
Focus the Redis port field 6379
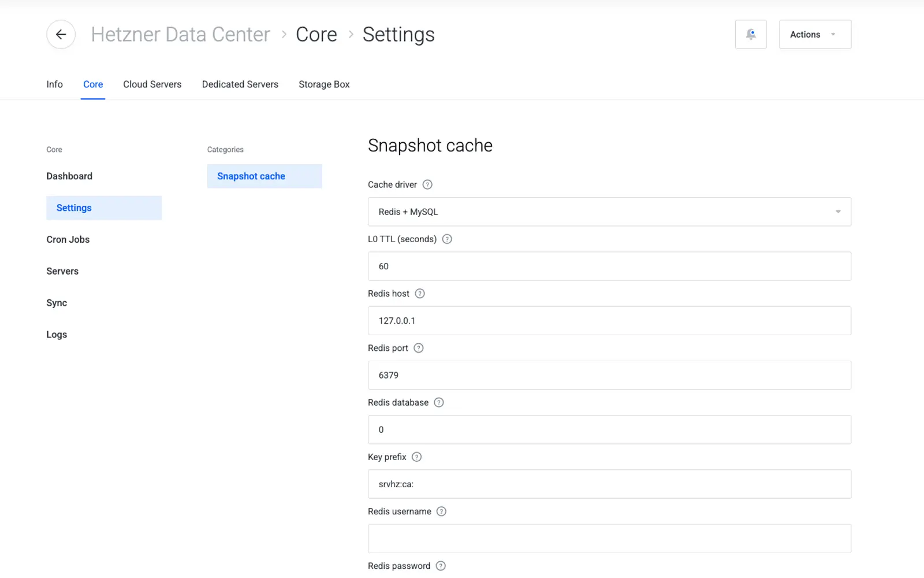609,375
